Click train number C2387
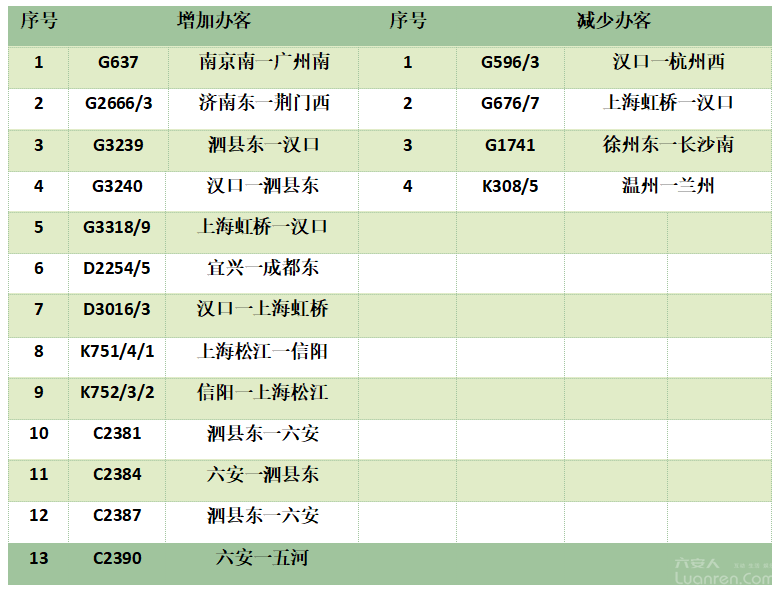780x590 pixels. (117, 515)
